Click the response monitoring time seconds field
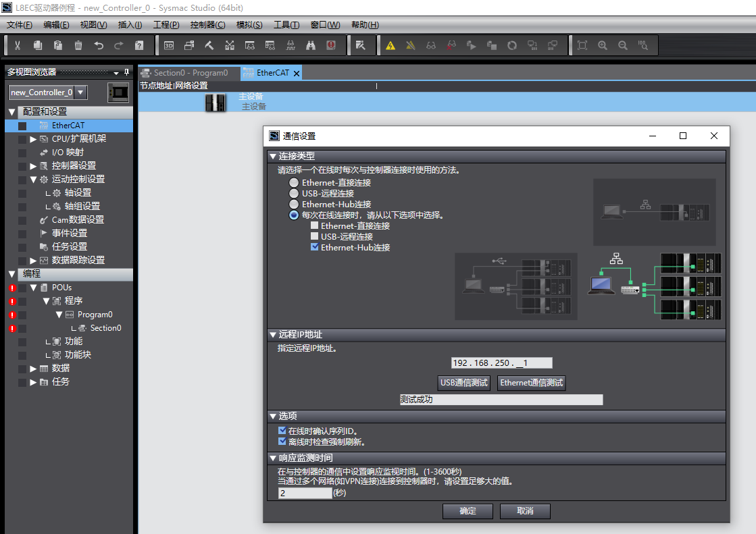 click(x=305, y=493)
